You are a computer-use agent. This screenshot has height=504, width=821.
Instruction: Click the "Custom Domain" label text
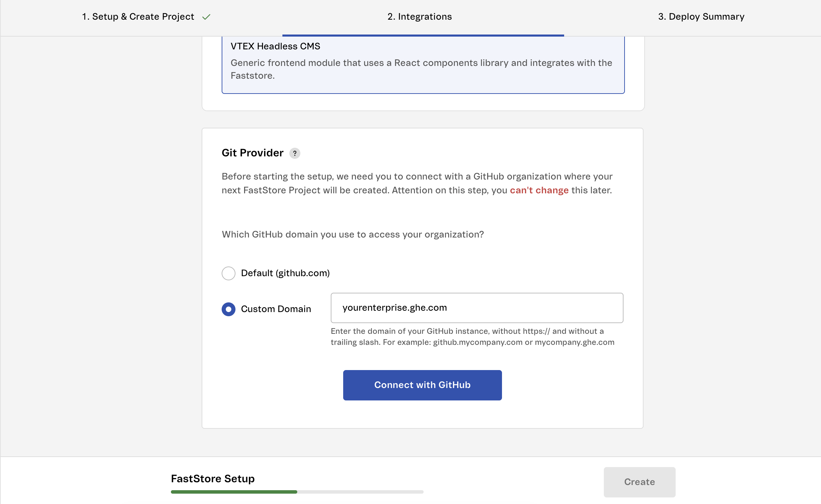(x=276, y=309)
